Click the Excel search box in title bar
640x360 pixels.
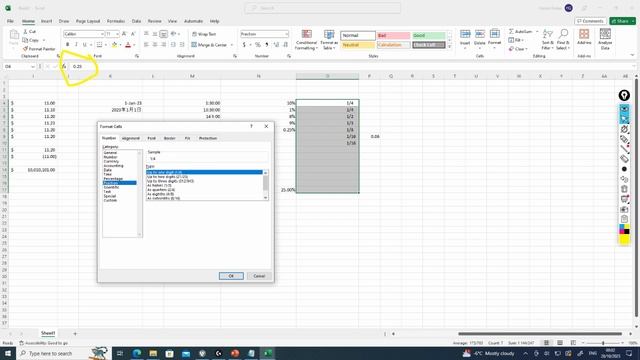[x=322, y=8]
